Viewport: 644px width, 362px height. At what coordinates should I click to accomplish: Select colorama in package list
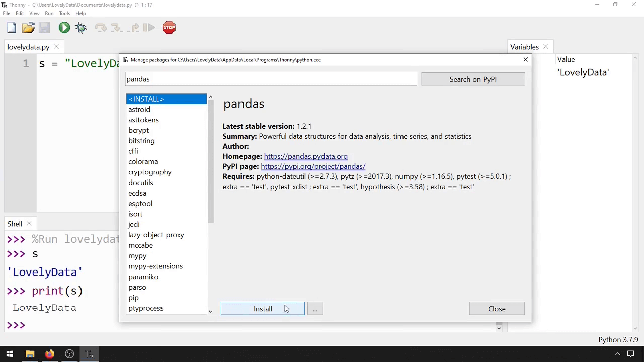(x=166, y=161)
